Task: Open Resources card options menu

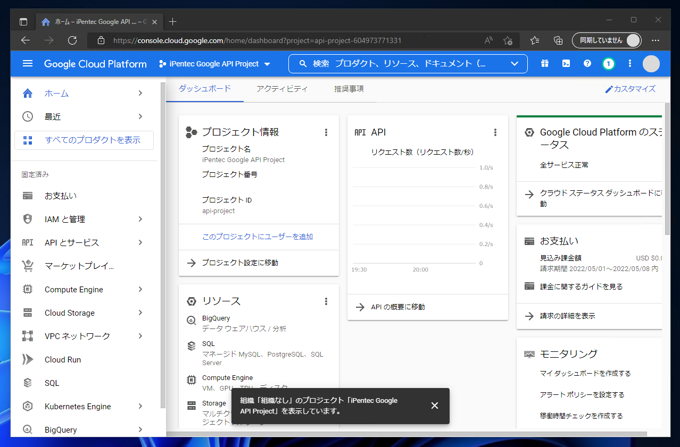Action: pyautogui.click(x=326, y=301)
